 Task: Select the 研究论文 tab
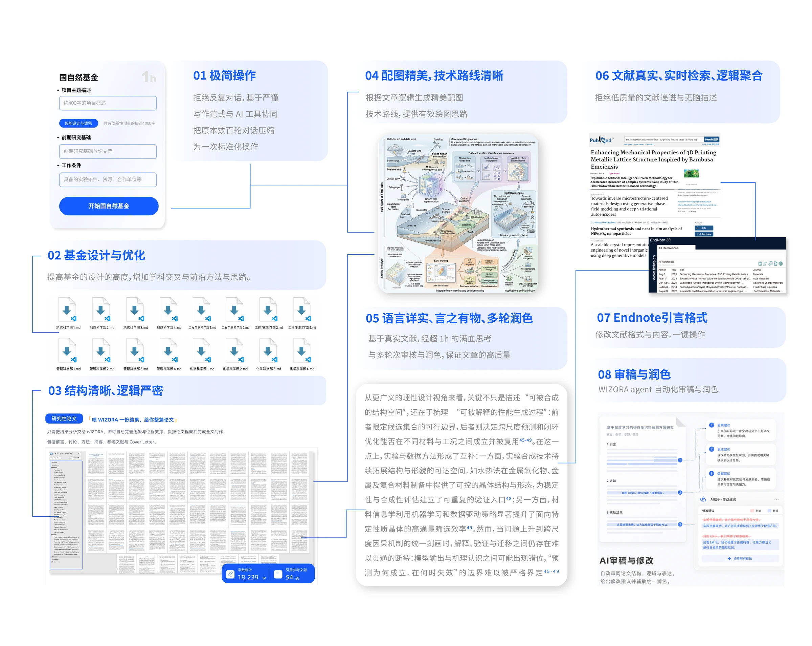point(64,418)
